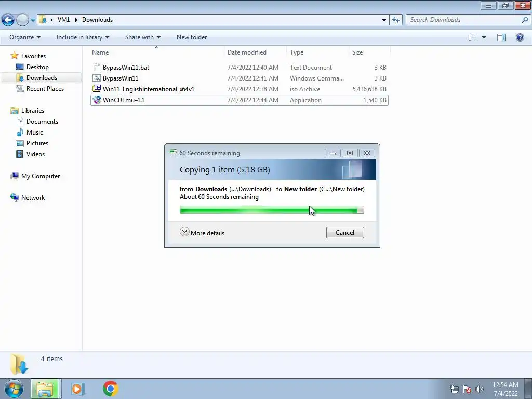The width and height of the screenshot is (532, 399).
Task: Click the volume speaker tray icon
Action: point(479,389)
